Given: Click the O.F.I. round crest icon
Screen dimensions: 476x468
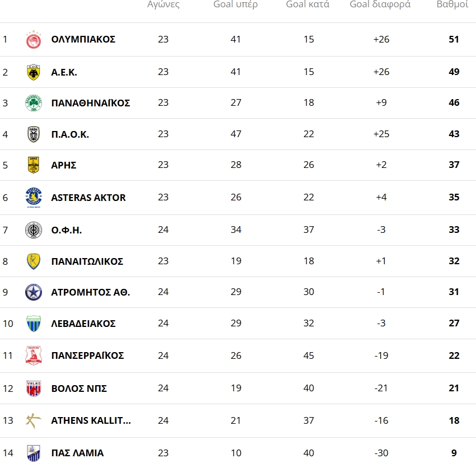Looking at the screenshot, I should 34,230.
